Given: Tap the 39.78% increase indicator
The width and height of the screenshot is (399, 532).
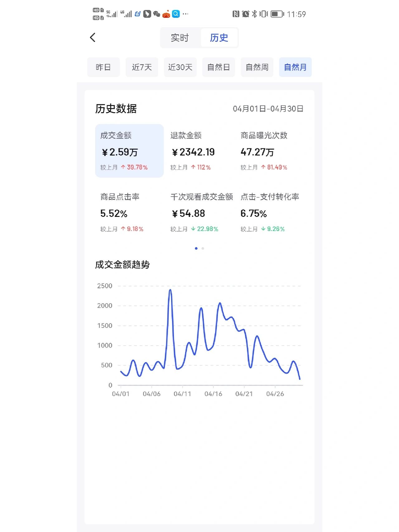Looking at the screenshot, I should click(x=134, y=167).
